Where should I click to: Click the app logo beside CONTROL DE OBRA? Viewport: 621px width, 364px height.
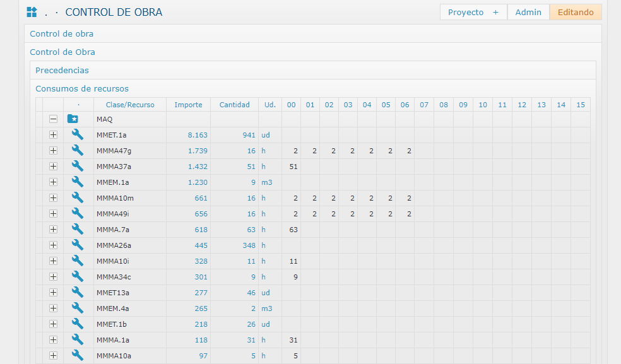[32, 12]
